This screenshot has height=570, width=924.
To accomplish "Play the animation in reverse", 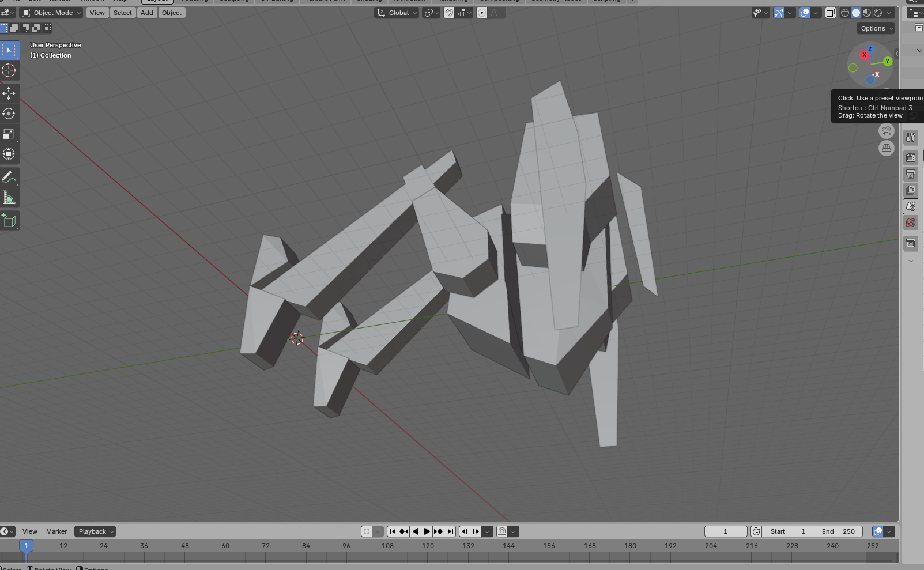I will (x=416, y=531).
